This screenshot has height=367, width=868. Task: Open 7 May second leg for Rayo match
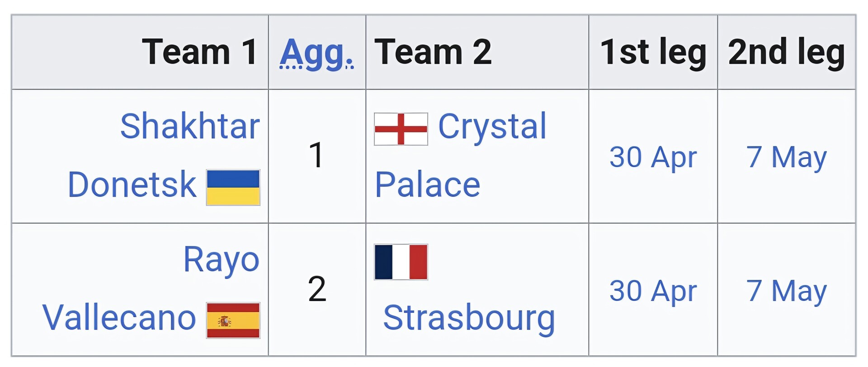coord(786,291)
